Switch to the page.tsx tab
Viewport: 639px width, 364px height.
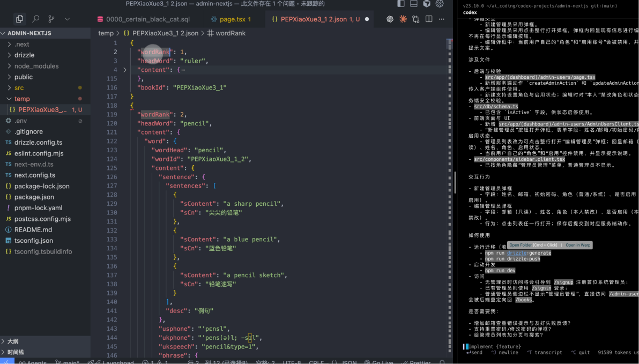pos(232,19)
